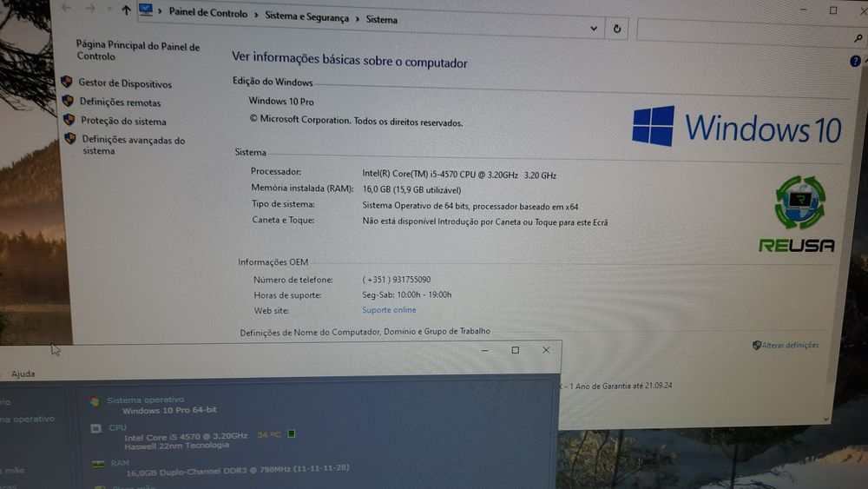Screen dimensions: 868x489
Task: Open 'Página Principal do Painel de Controlo'
Action: click(138, 50)
